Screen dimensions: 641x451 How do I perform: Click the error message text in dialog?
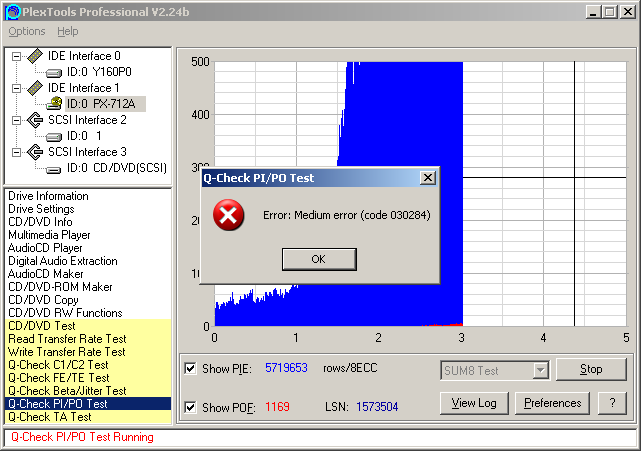347,215
